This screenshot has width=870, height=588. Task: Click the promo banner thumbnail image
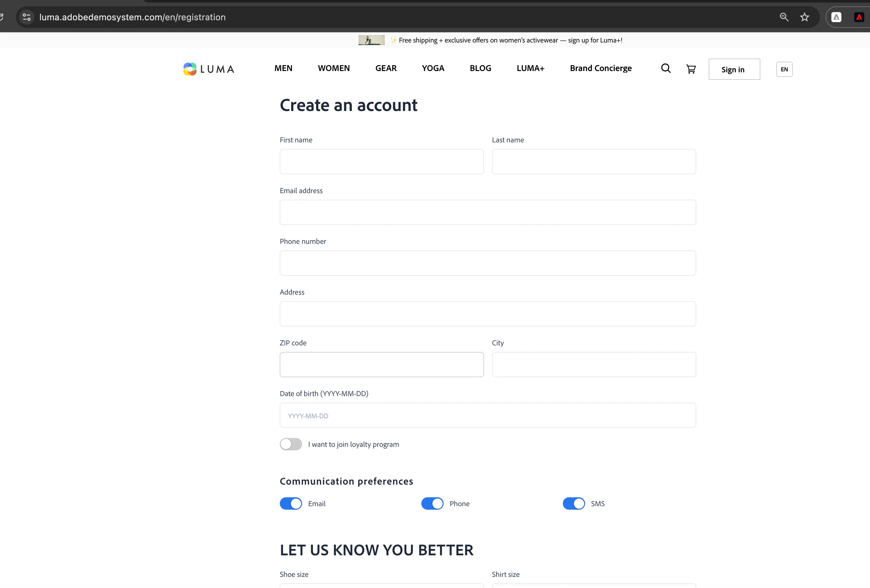pos(371,40)
